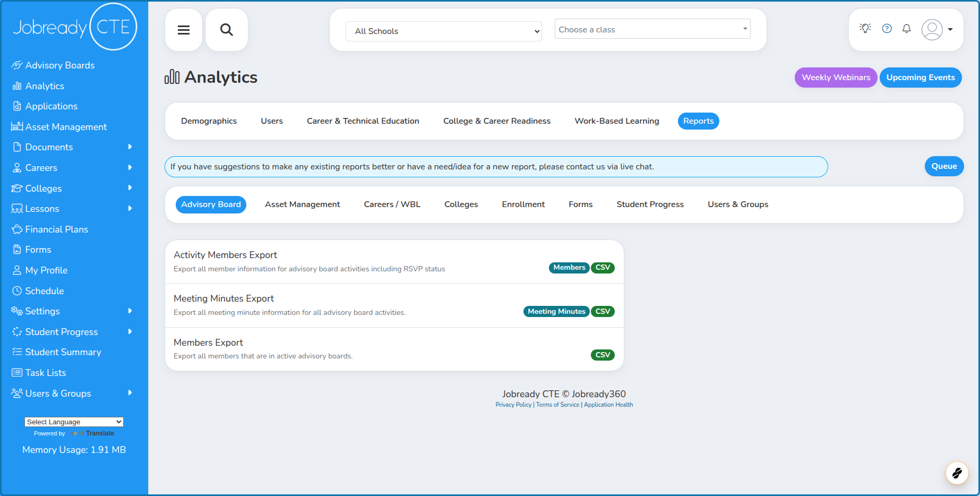Select the Forms report category tab
The image size is (980, 496).
coord(581,204)
